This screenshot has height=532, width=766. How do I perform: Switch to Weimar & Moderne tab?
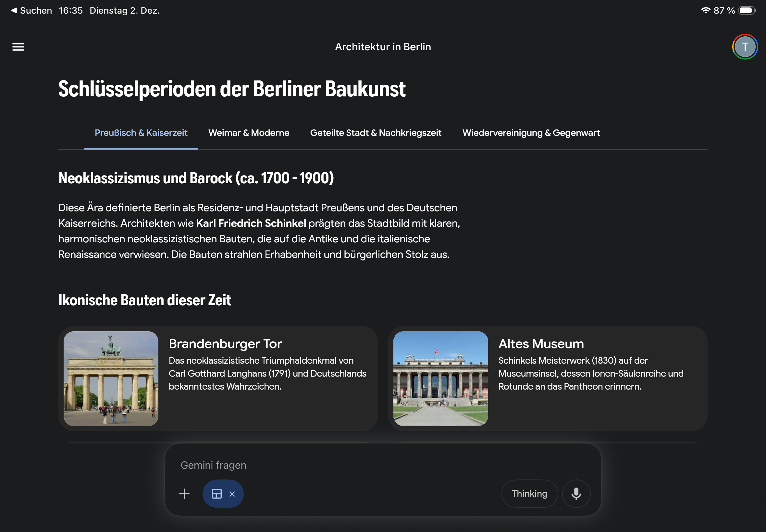(249, 133)
